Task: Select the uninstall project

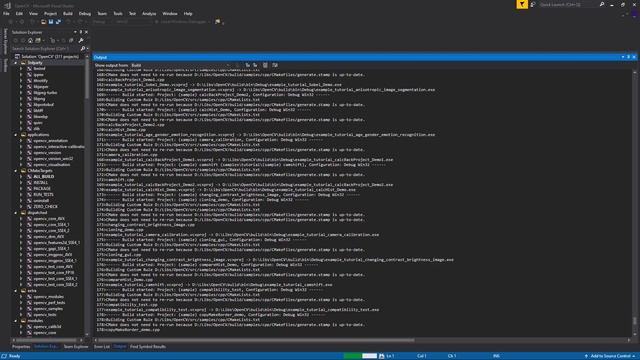Action: coord(41,200)
